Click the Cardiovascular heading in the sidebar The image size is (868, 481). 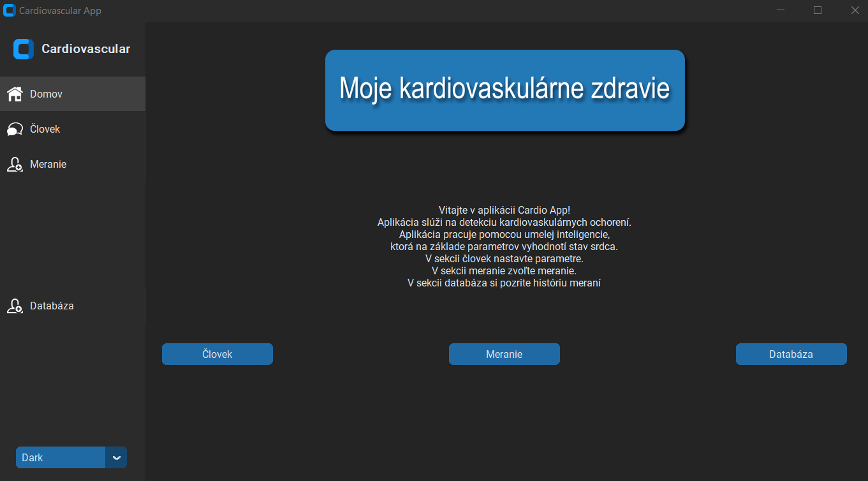pyautogui.click(x=86, y=48)
